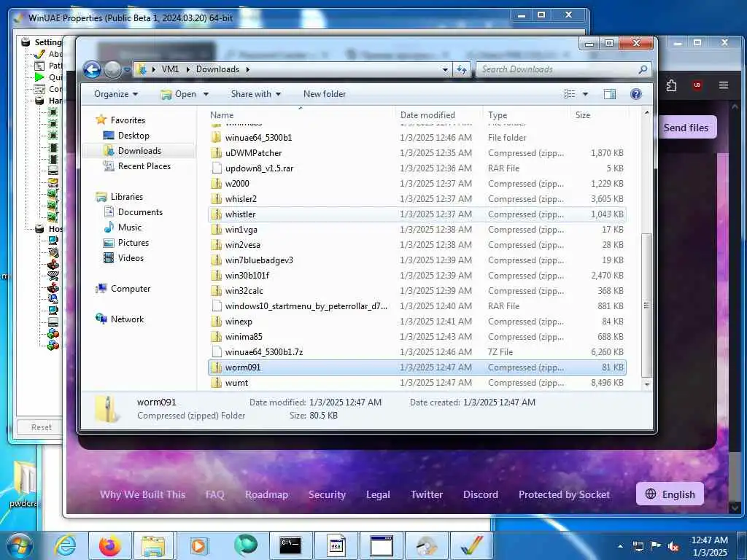Image resolution: width=747 pixels, height=560 pixels.
Task: Click the Open toolbar button
Action: click(179, 94)
